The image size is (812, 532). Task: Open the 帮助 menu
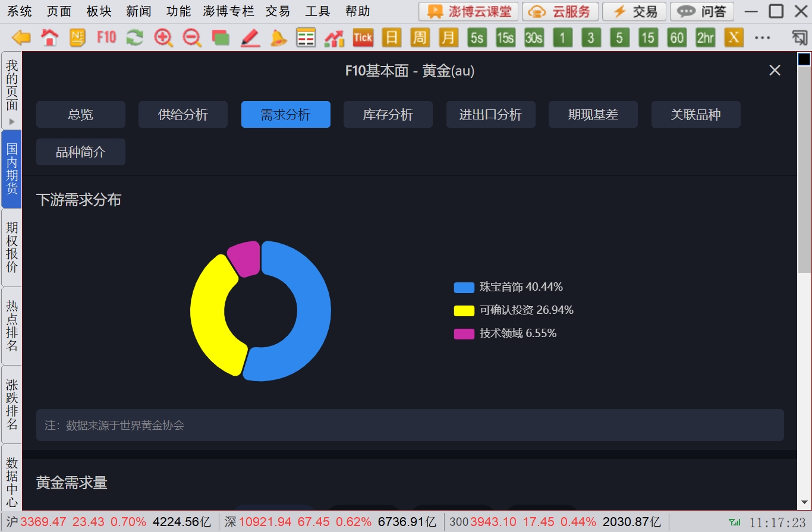357,11
